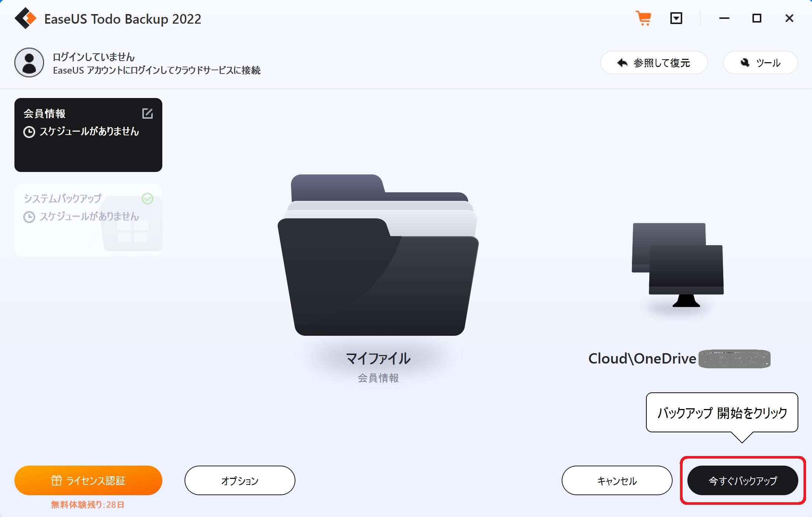Click the green check icon on システムバックアップ
The height and width of the screenshot is (517, 812).
pos(148,199)
